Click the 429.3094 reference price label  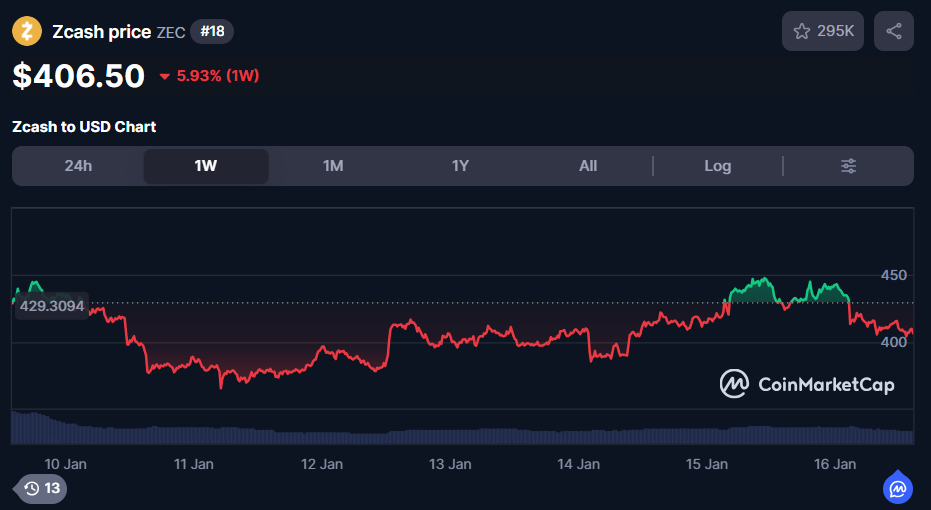52,306
